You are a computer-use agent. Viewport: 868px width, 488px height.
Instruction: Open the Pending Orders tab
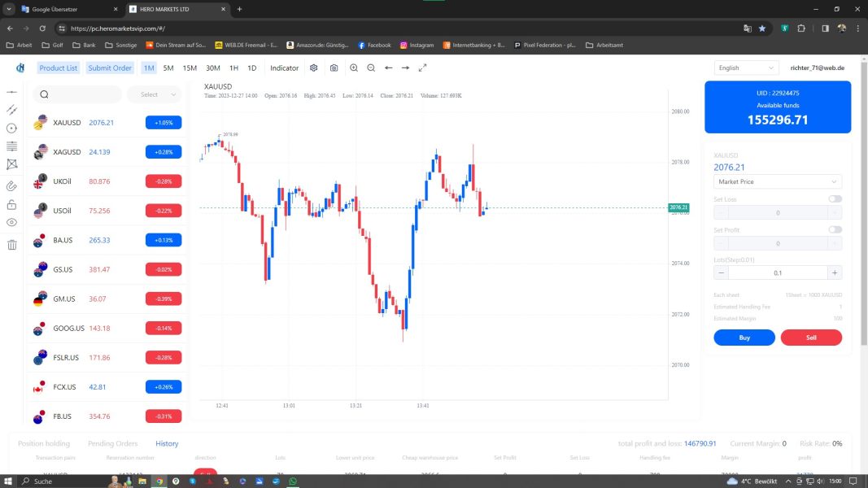tap(113, 444)
